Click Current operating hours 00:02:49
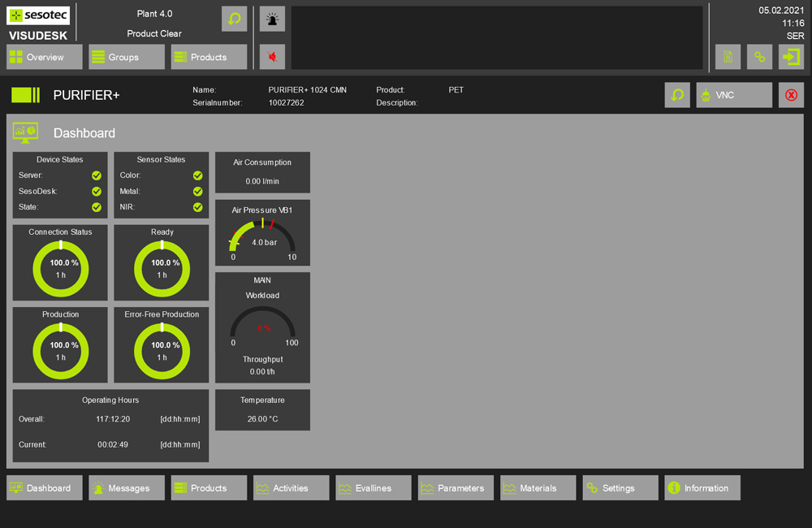The height and width of the screenshot is (528, 812). click(113, 444)
